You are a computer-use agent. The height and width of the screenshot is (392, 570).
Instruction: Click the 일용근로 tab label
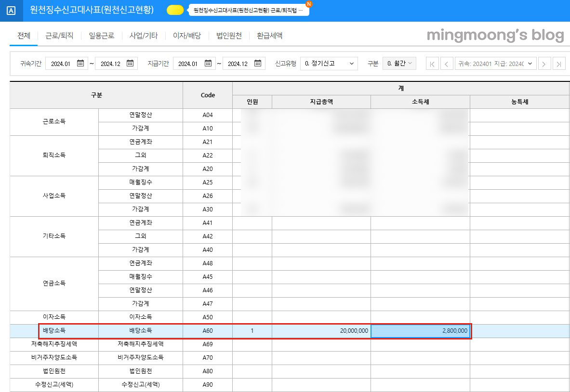(101, 35)
